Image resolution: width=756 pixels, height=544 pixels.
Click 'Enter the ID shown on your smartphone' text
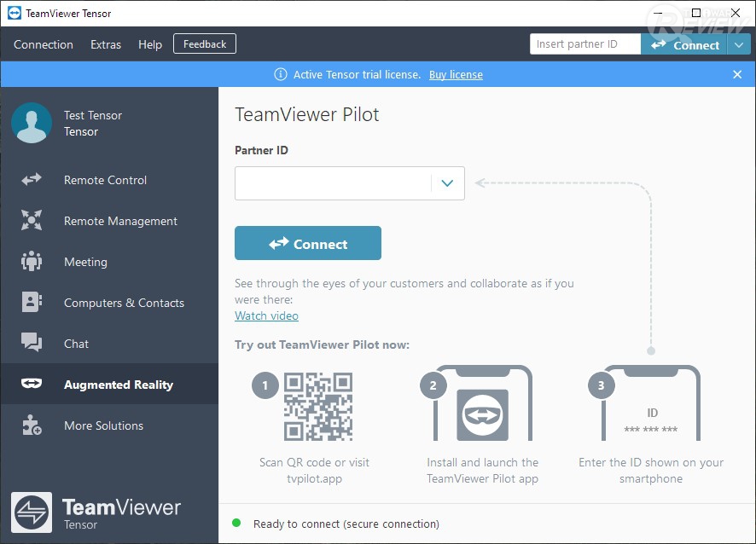tap(651, 471)
